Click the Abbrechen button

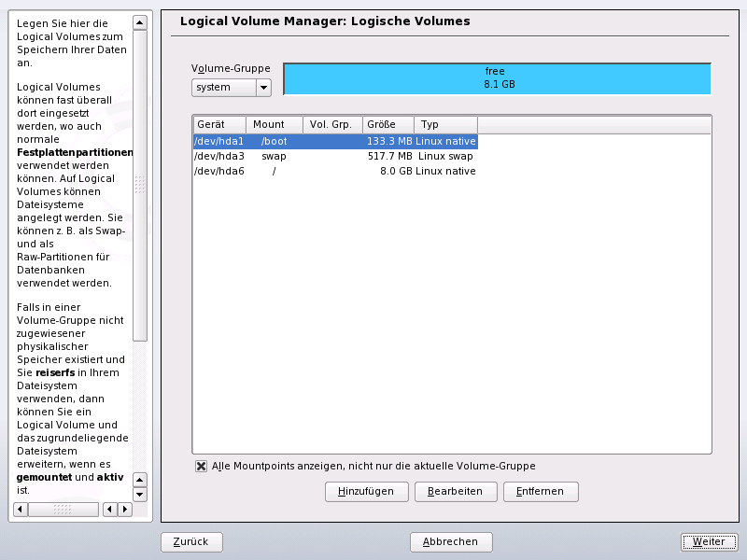[x=451, y=541]
